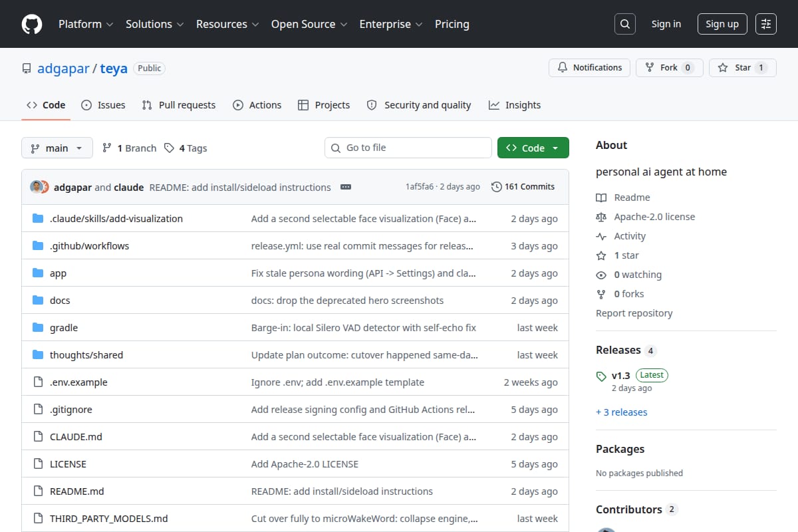Screen dimensions: 798x532
Task: Click the Sign in link
Action: (666, 24)
